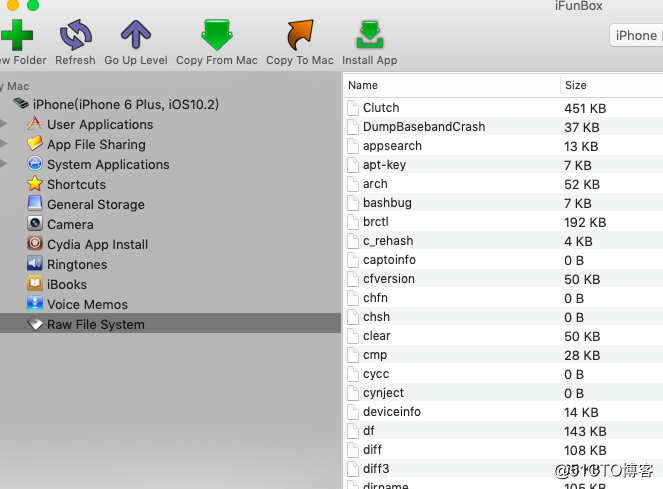This screenshot has height=489, width=663.
Task: Click the New Folder green plus icon
Action: [x=17, y=35]
